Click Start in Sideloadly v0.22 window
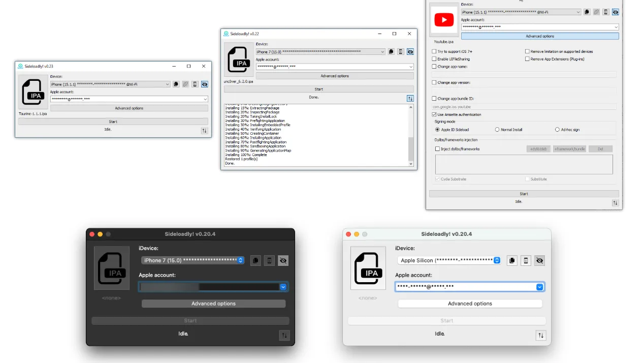This screenshot has height=363, width=644. (x=318, y=89)
